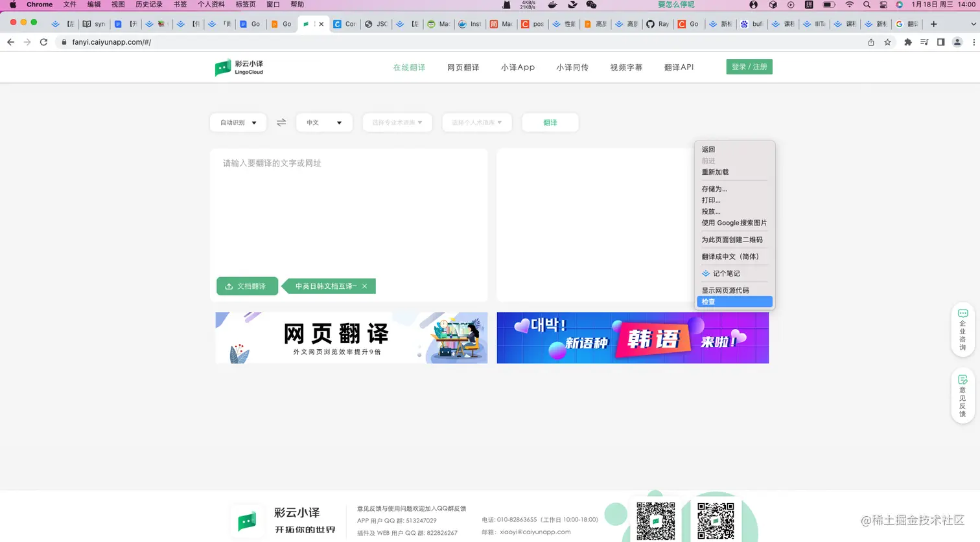980x542 pixels.
Task: Click the Siri icon in menu bar
Action: pos(899,5)
